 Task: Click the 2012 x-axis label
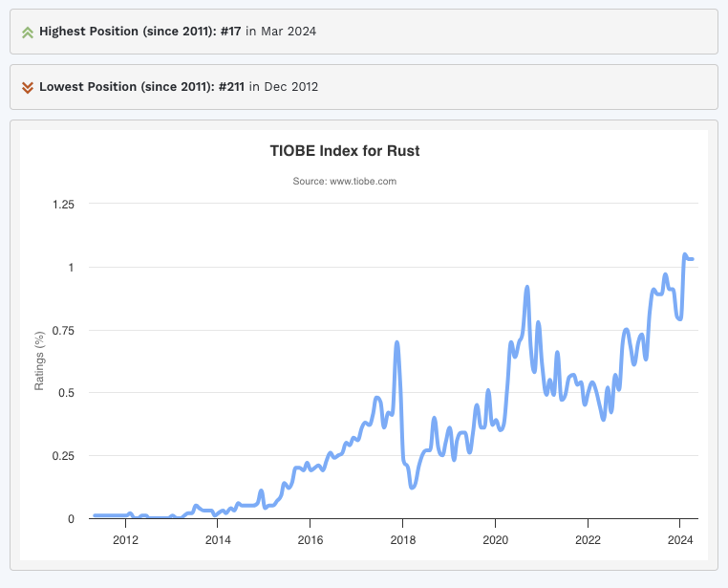click(125, 540)
